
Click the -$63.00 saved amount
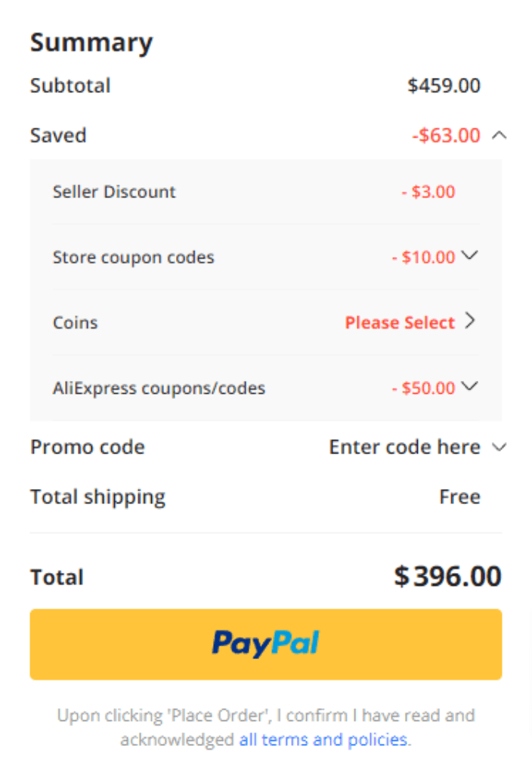click(446, 135)
